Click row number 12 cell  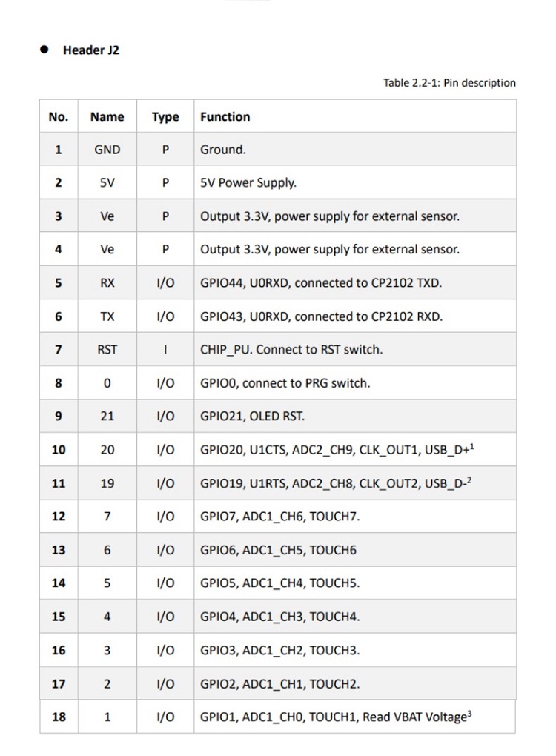click(x=58, y=517)
